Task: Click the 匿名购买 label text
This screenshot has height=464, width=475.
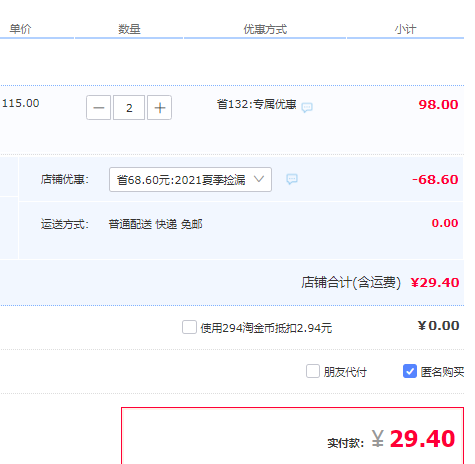Action: (x=442, y=372)
